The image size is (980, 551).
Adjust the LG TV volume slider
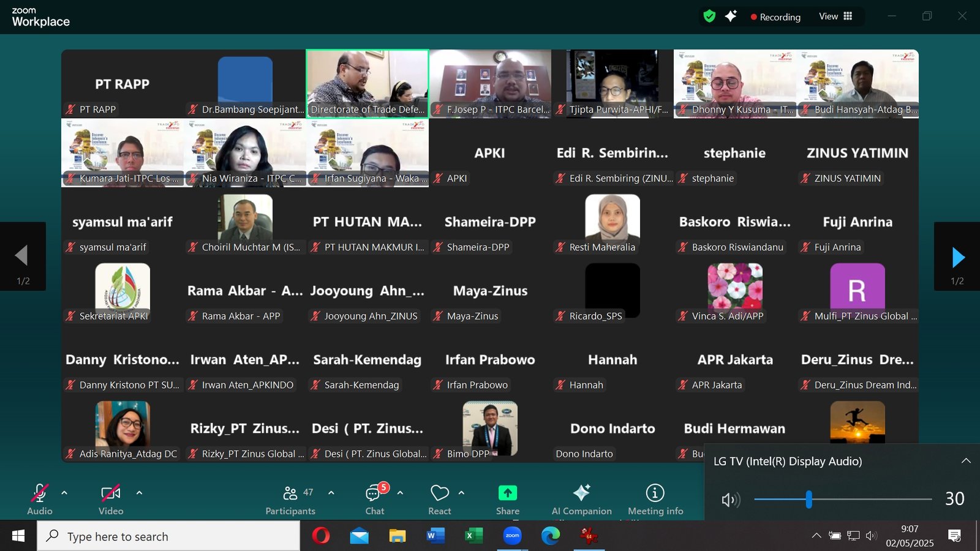click(843, 500)
